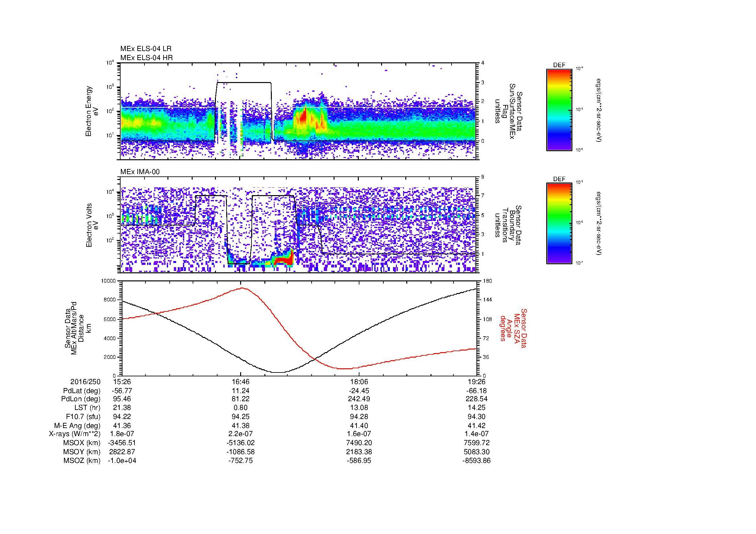
Task: Select PdLat value '11.24'
Action: (x=241, y=391)
